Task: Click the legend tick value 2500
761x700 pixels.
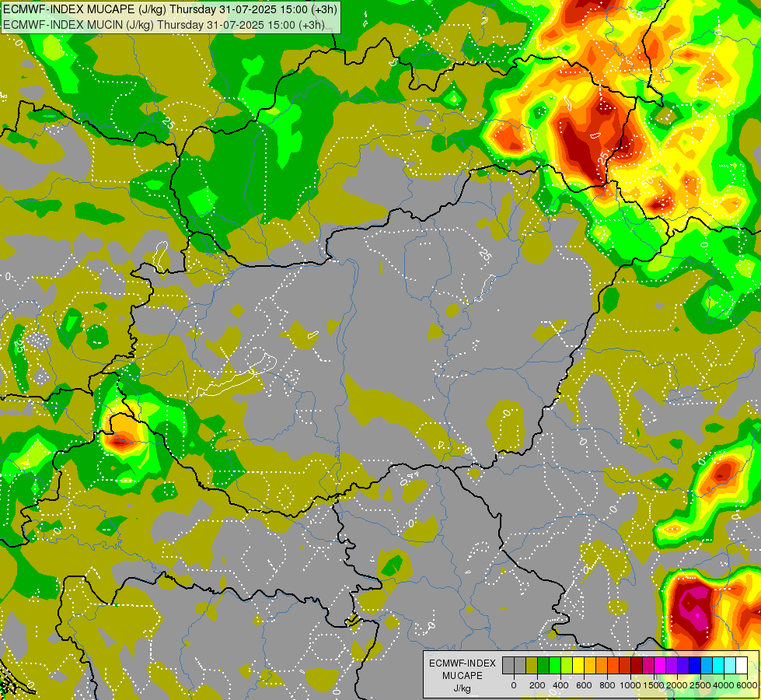Action: coord(700,685)
